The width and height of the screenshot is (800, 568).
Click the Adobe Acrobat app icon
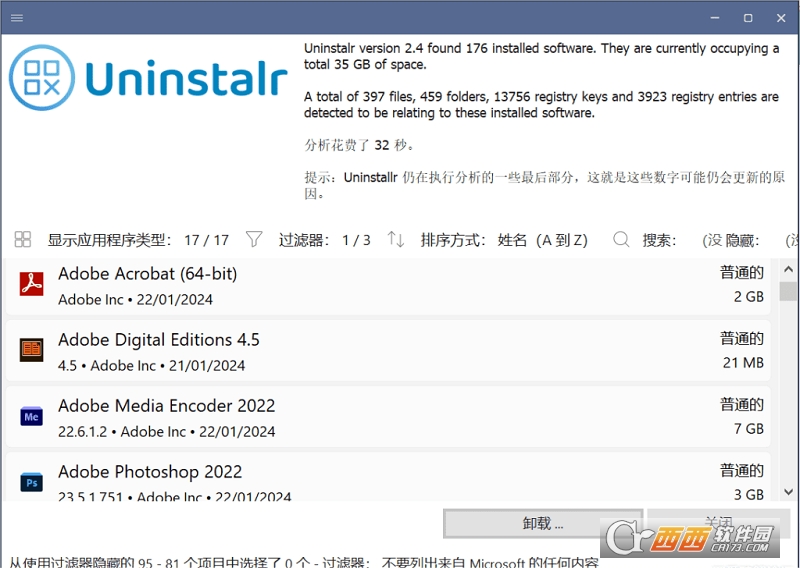click(x=32, y=284)
